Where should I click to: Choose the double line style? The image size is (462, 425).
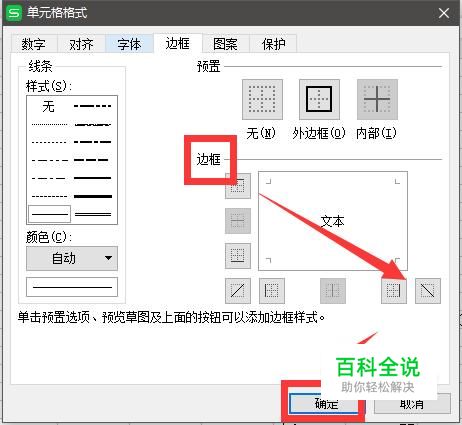point(93,214)
